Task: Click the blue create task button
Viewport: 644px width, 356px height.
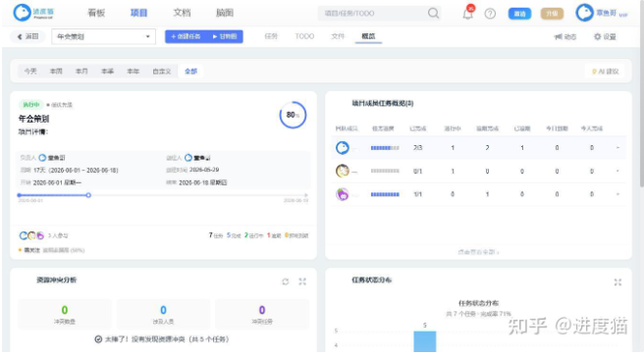Action: pos(186,36)
